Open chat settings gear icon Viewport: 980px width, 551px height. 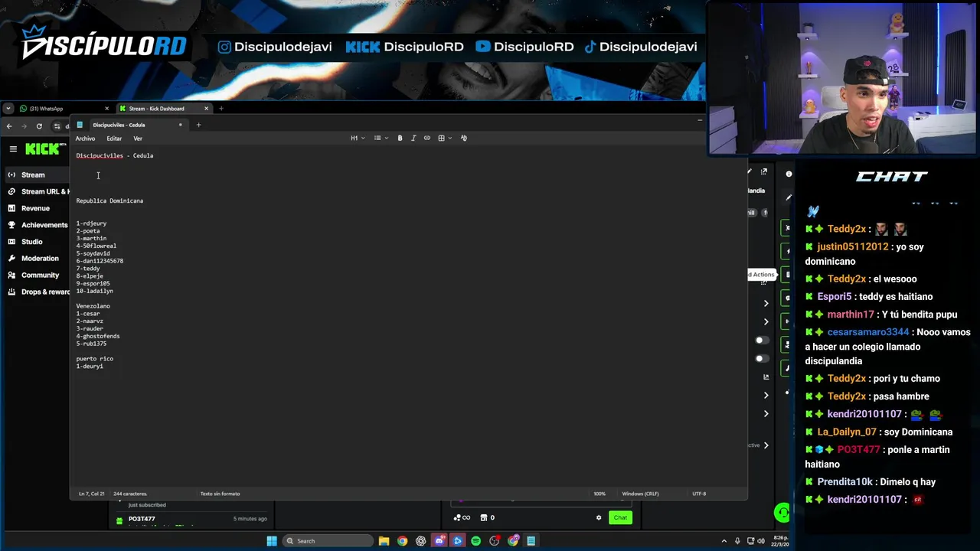[599, 518]
